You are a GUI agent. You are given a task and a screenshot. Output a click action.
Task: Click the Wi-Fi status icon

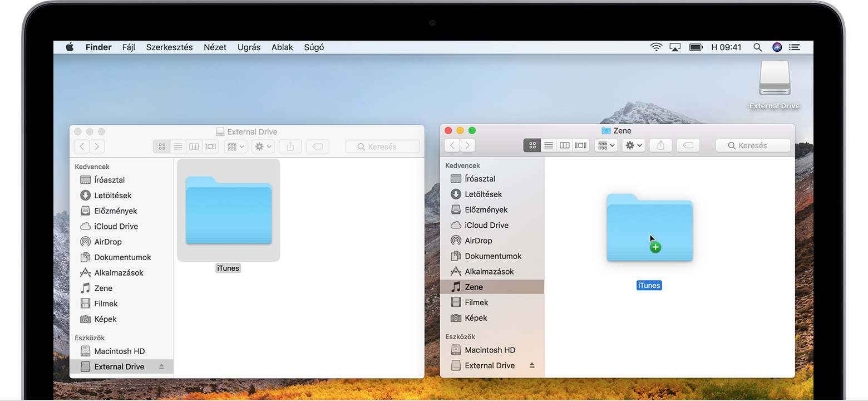(656, 47)
